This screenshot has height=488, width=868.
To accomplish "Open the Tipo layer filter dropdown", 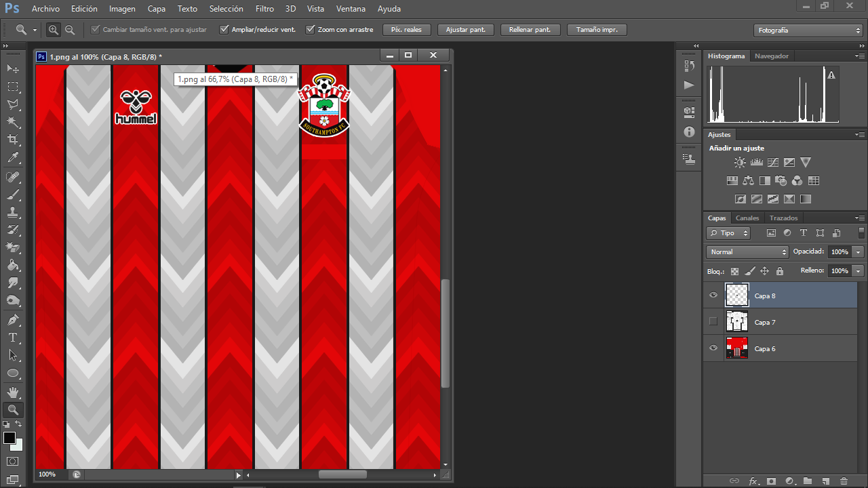I will point(728,233).
